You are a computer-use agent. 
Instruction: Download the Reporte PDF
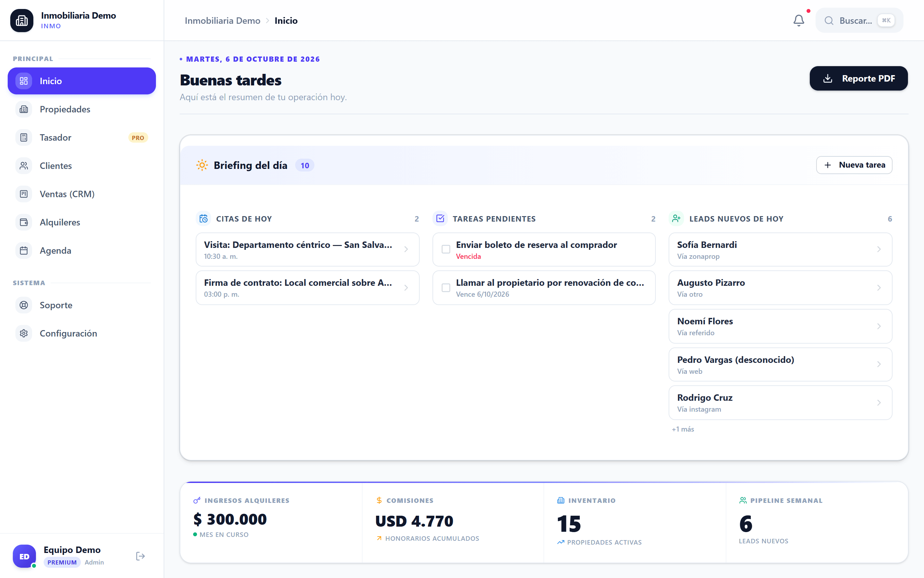858,78
